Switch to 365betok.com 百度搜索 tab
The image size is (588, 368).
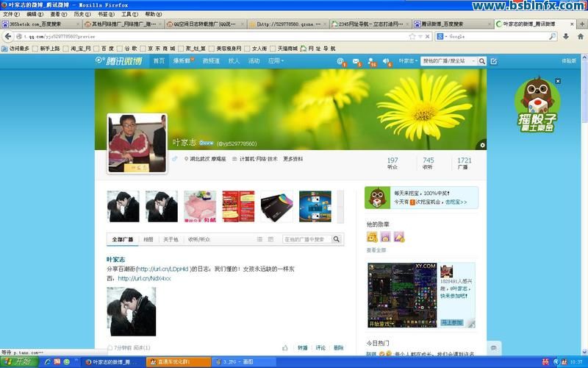pyautogui.click(x=41, y=24)
